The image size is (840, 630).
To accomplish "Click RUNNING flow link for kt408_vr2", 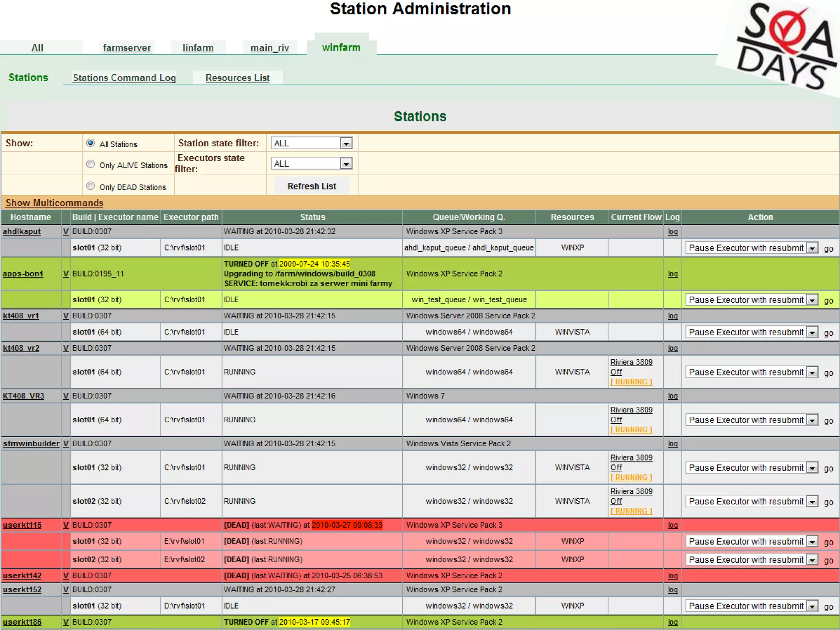I will pyautogui.click(x=631, y=382).
